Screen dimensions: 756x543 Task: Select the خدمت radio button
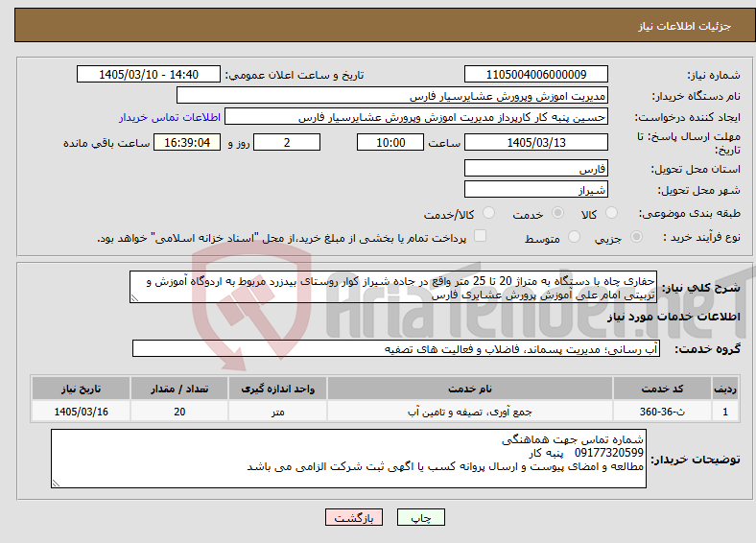pos(557,213)
